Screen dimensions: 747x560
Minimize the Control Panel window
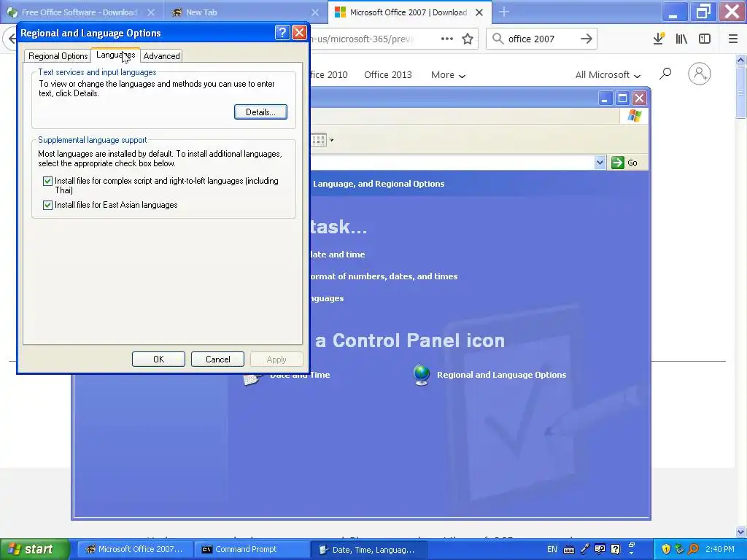point(605,98)
